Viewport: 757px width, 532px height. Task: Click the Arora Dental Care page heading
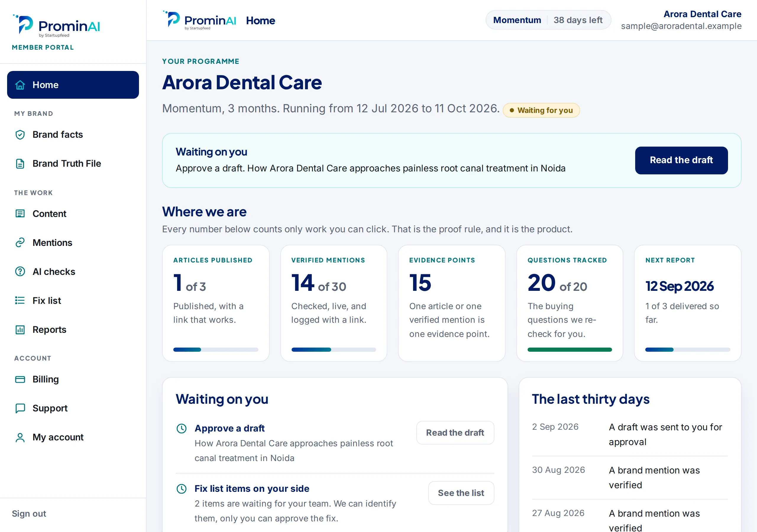242,82
